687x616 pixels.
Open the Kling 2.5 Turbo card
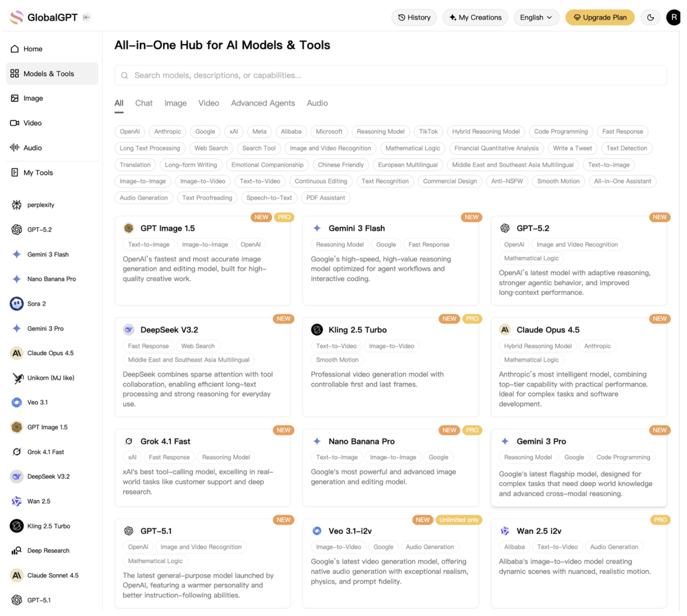[x=390, y=368]
